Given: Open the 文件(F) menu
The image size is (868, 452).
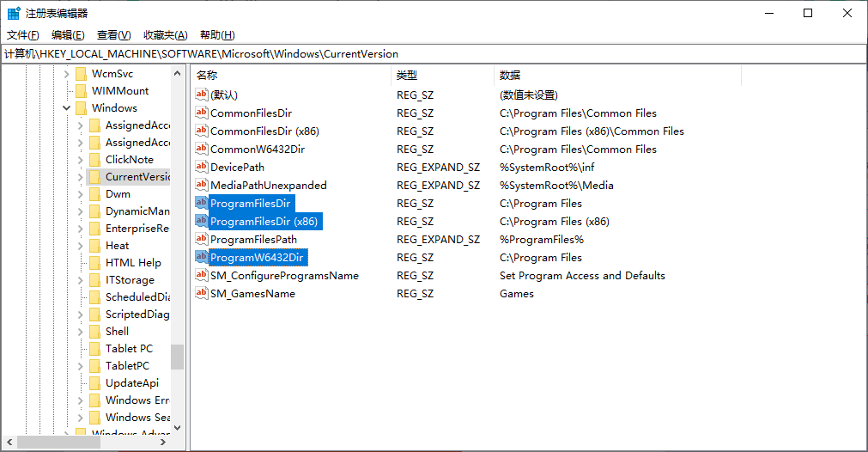Looking at the screenshot, I should (22, 35).
